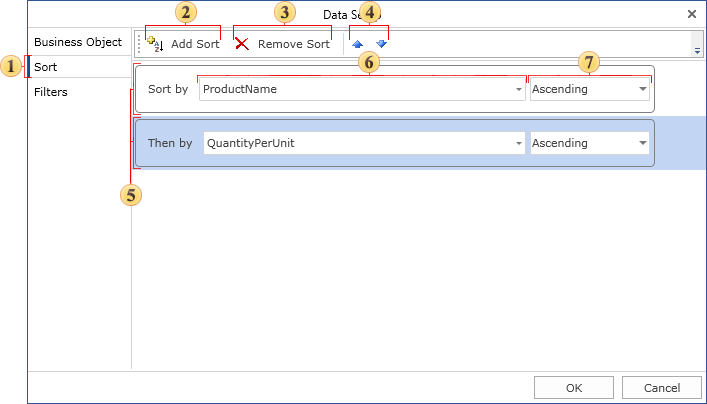Click the red Remove Sort X icon
This screenshot has width=707, height=404.
coord(242,44)
